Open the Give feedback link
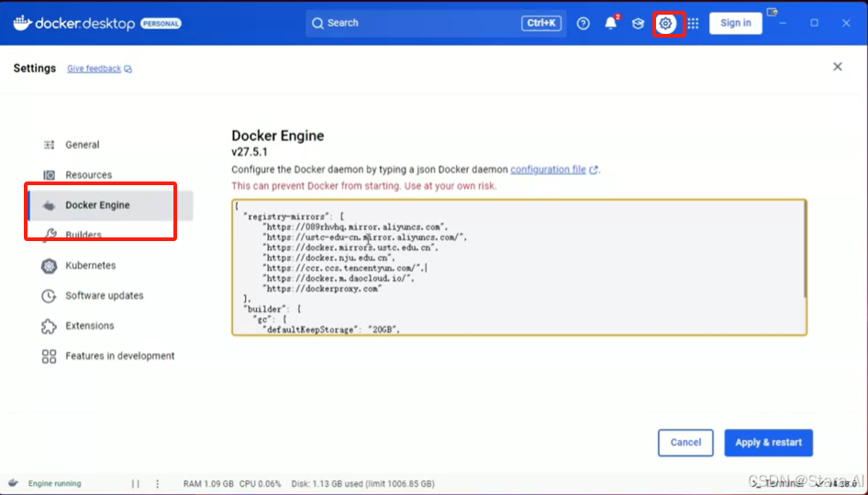This screenshot has width=868, height=495. tap(94, 69)
